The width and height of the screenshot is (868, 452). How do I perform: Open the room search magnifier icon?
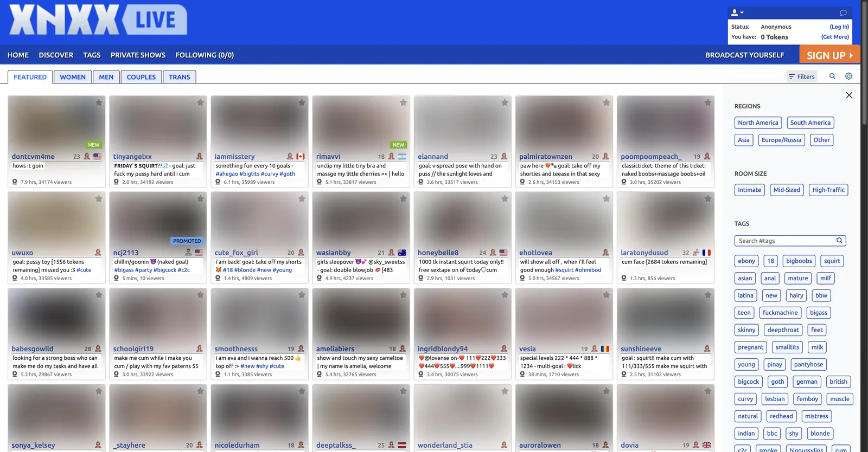click(x=832, y=76)
